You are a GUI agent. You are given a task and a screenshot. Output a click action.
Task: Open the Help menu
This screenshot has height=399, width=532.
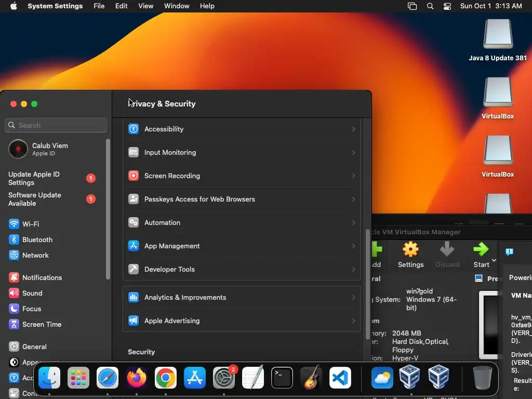pyautogui.click(x=207, y=6)
